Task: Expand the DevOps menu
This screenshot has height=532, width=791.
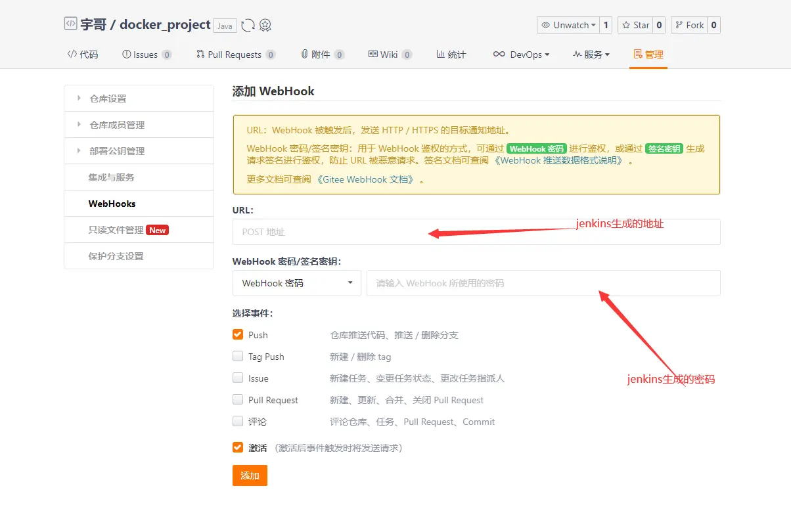Action: 521,55
